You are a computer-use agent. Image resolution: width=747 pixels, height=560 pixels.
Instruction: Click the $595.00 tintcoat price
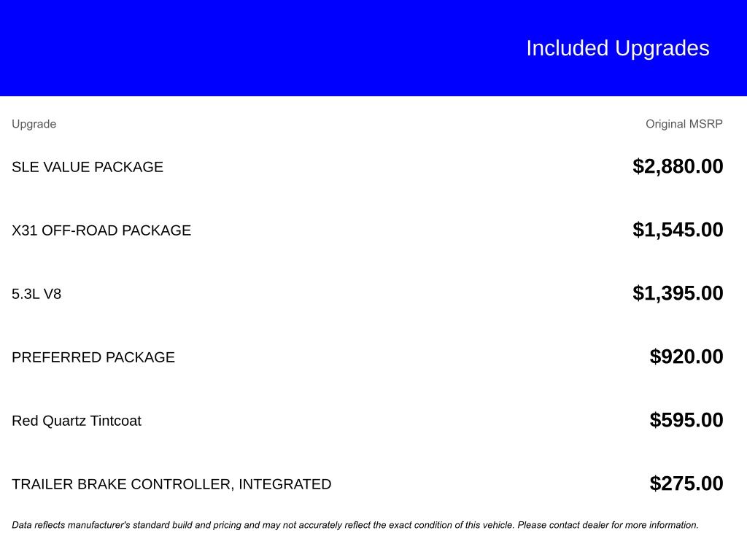click(x=686, y=420)
